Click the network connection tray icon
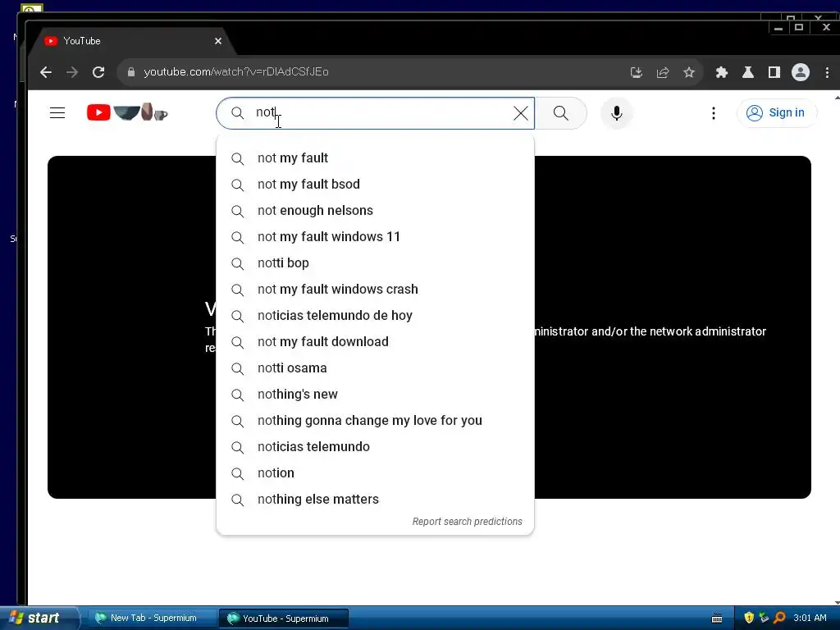The image size is (840, 630). pos(764,618)
